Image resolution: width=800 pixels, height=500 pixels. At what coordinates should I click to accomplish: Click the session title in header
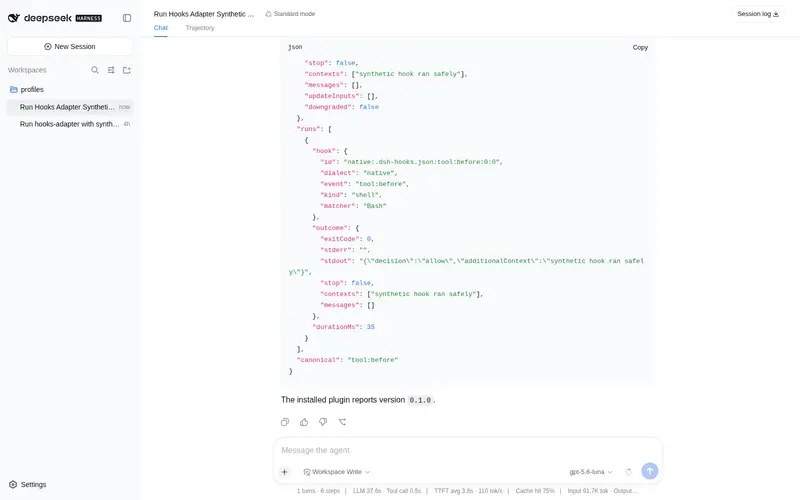204,14
